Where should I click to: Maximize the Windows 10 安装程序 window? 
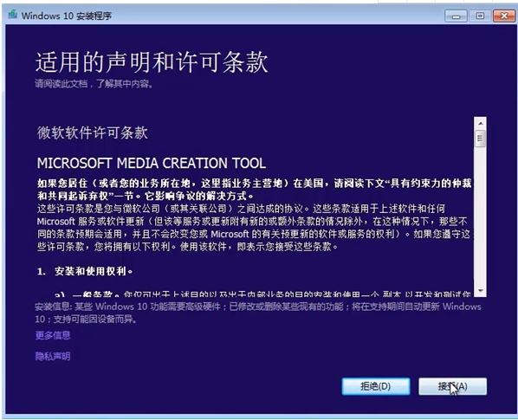click(480, 16)
